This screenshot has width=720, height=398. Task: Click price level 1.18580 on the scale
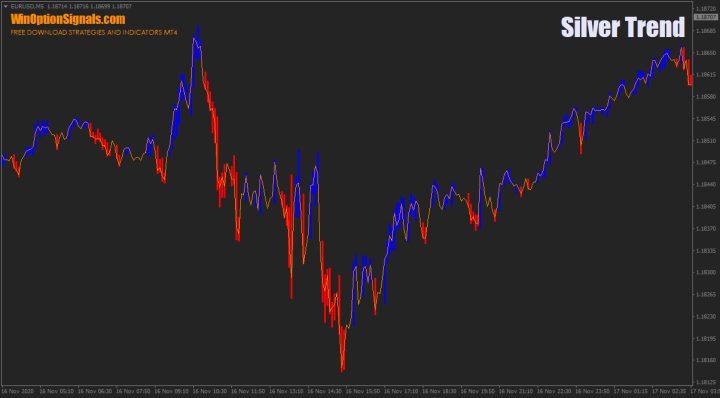point(706,96)
